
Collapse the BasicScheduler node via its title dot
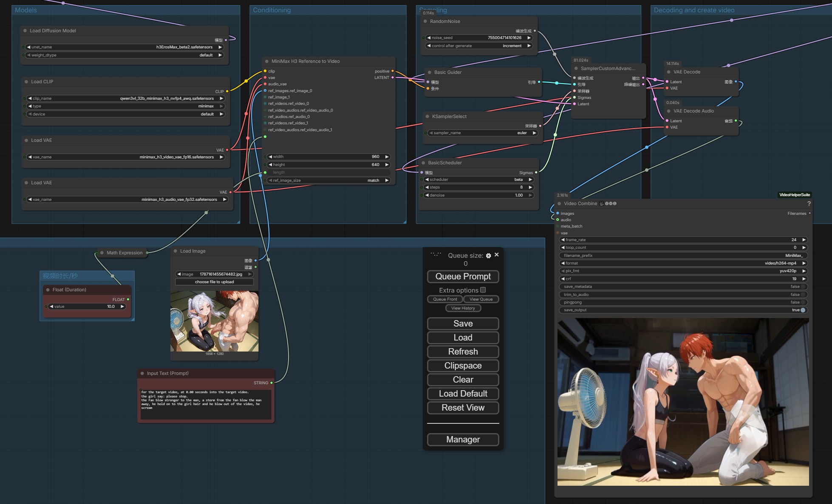423,163
